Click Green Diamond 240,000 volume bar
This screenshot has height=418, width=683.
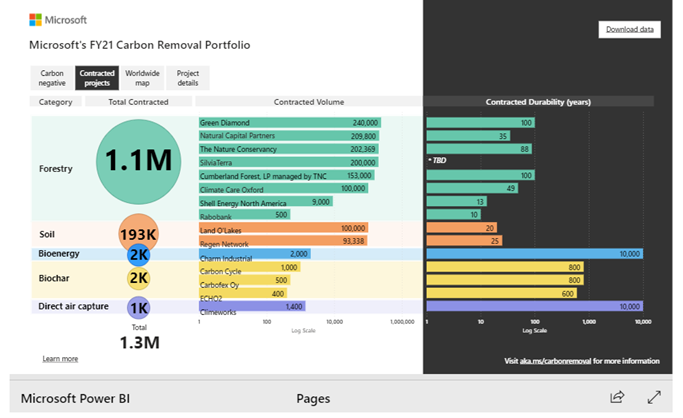click(x=290, y=123)
